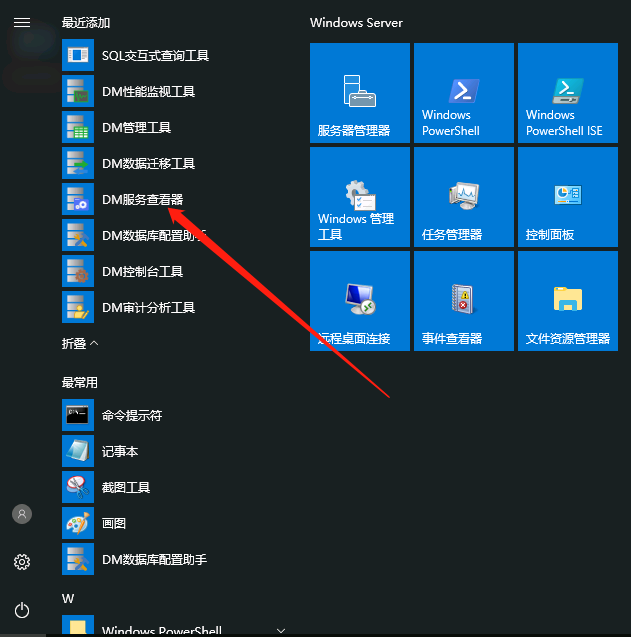
Task: Open the Settings gear icon
Action: pyautogui.click(x=22, y=562)
